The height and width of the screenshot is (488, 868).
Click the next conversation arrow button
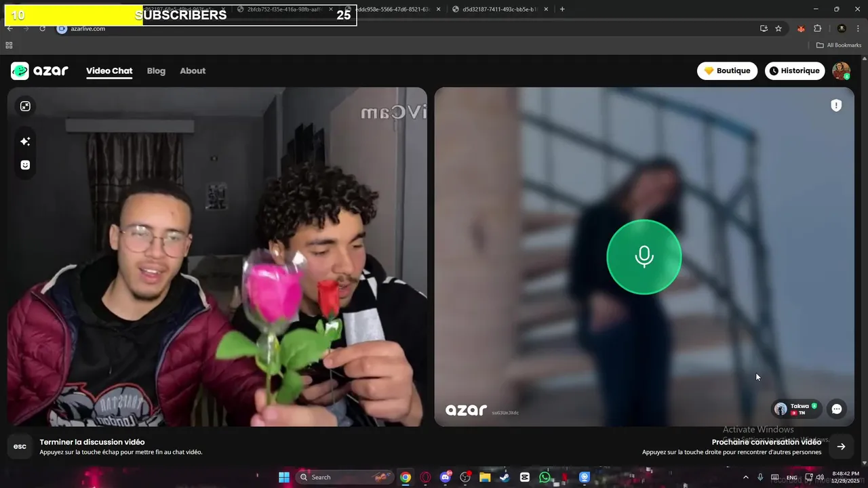pos(841,446)
